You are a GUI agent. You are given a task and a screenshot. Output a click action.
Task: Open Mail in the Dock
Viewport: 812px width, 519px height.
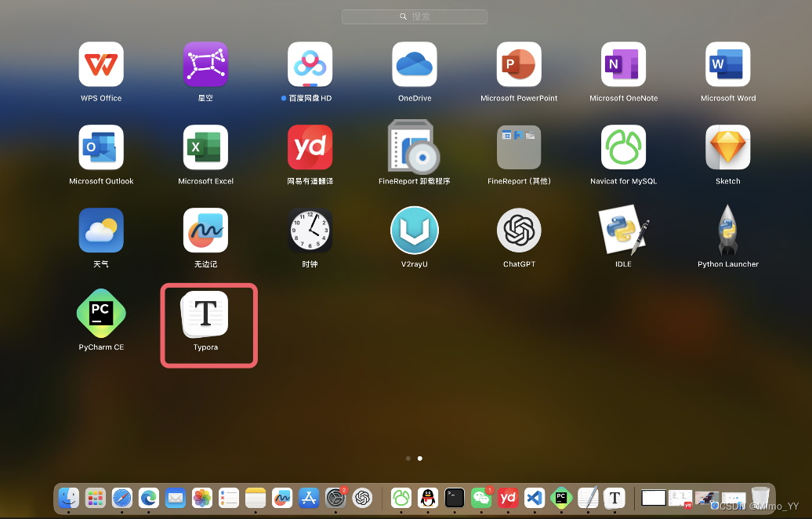(x=176, y=499)
